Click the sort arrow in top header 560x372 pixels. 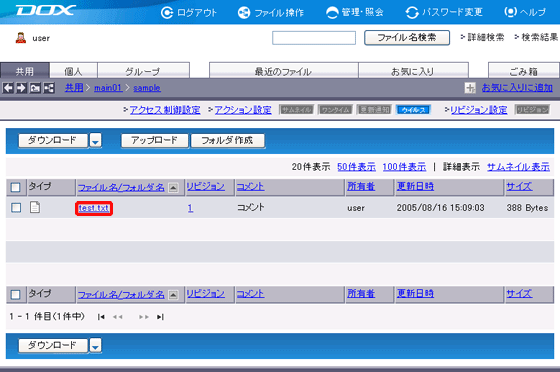point(173,187)
